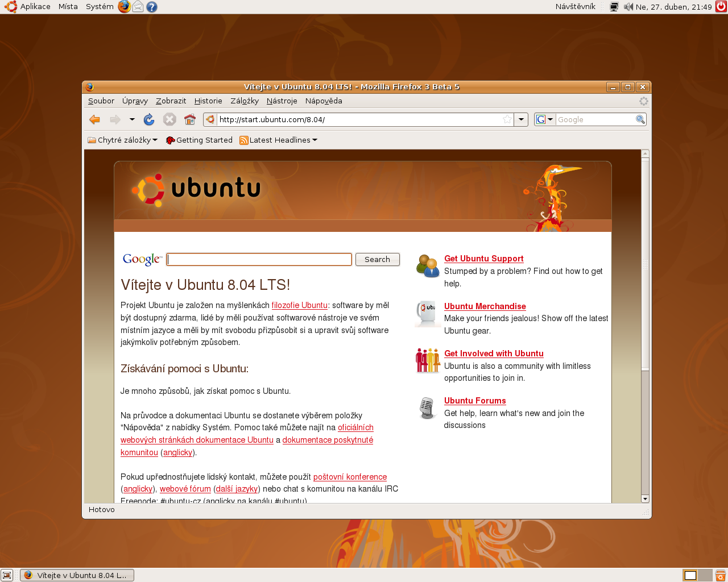The width and height of the screenshot is (728, 582).
Task: Open the address bar history dropdown
Action: coord(521,119)
